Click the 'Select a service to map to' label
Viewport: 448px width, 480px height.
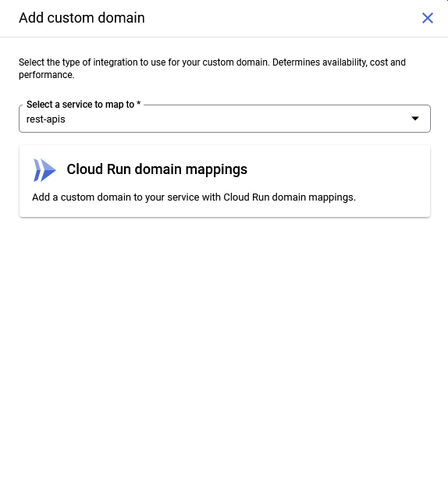coord(84,105)
